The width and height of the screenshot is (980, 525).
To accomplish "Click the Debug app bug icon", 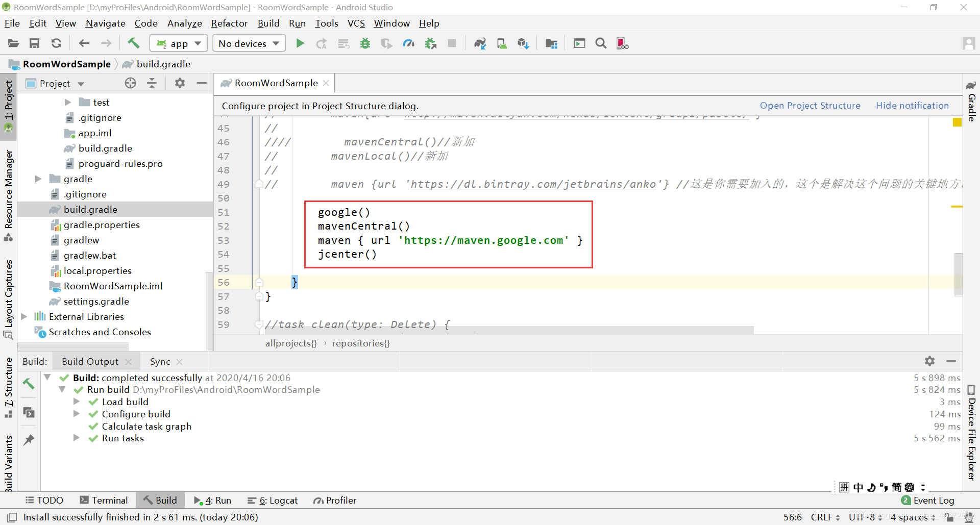I will [x=365, y=43].
